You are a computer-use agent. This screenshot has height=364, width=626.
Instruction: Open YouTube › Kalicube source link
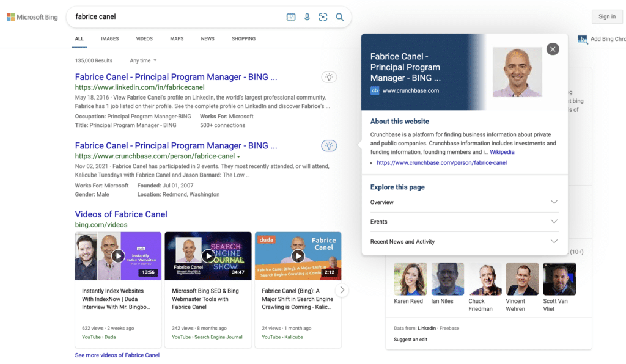click(282, 337)
